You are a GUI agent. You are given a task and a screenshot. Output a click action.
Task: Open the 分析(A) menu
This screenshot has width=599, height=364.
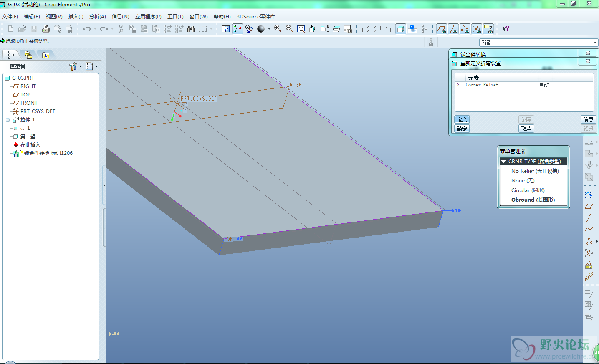97,17
